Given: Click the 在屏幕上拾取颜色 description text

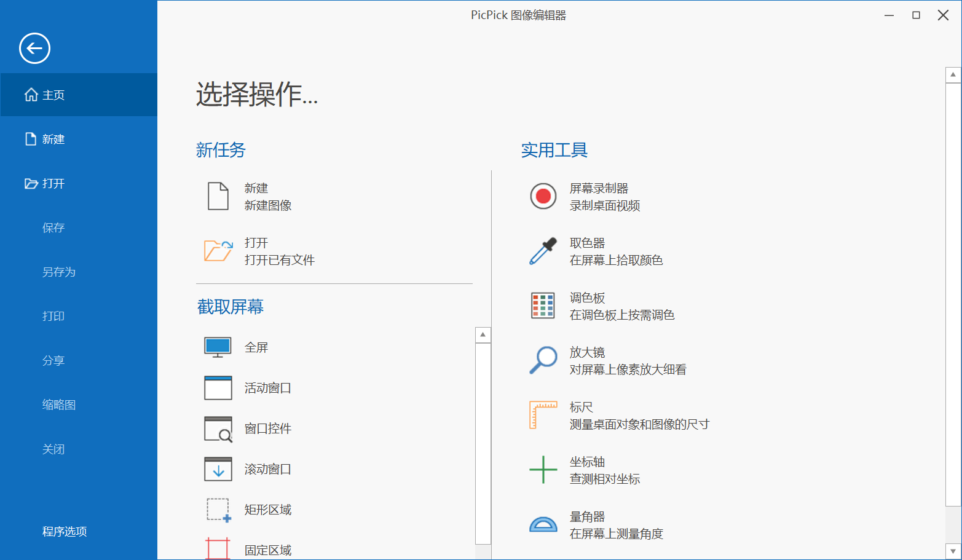Looking at the screenshot, I should (617, 260).
